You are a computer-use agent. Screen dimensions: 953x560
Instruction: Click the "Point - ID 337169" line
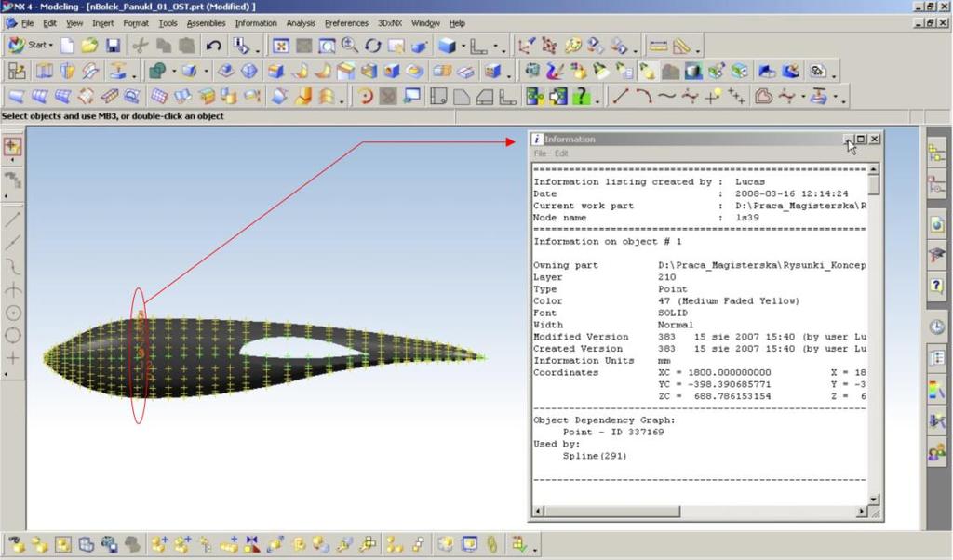pyautogui.click(x=613, y=433)
